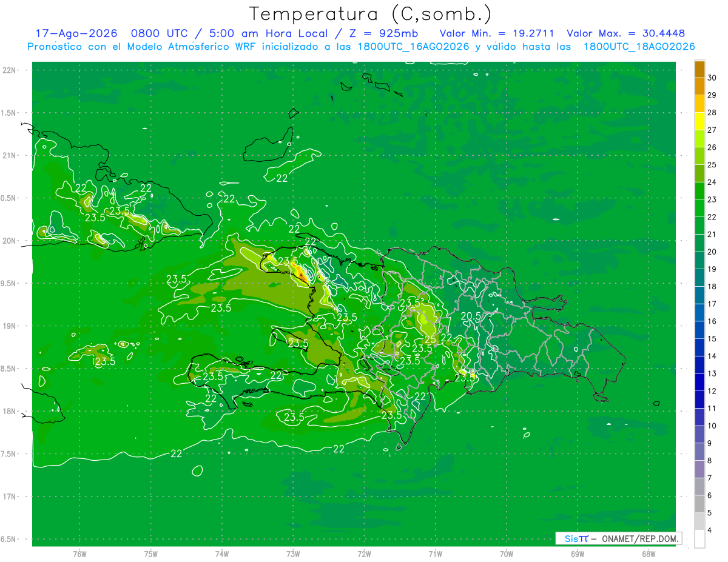Click the '69W' longitude axis label
Viewport: 728px width, 562px height.
coord(578,554)
